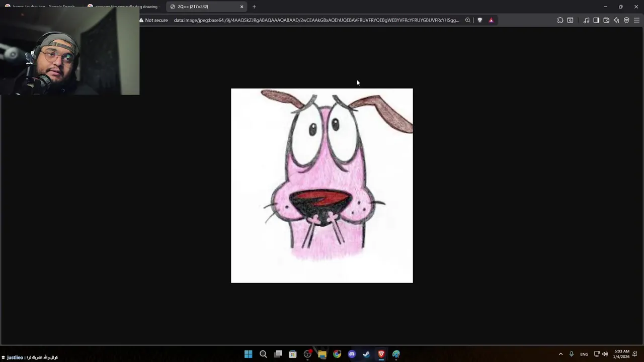The width and height of the screenshot is (644, 362).
Task: Open the Windows Start button
Action: tap(248, 354)
